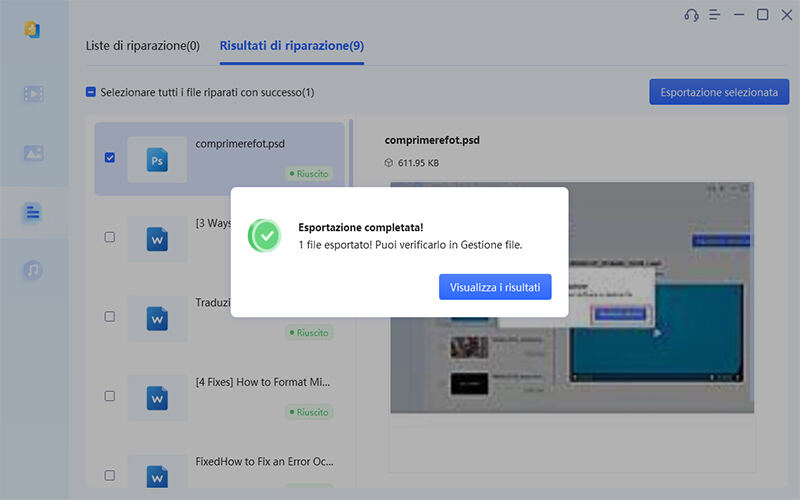
Task: Click Riuscito badge on the Traduzi file
Action: click(x=309, y=333)
